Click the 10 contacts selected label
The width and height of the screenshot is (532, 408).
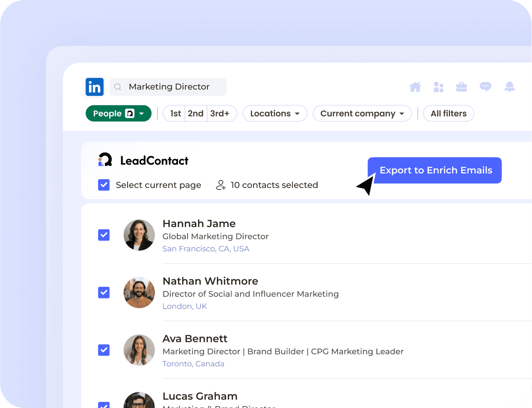click(x=274, y=185)
